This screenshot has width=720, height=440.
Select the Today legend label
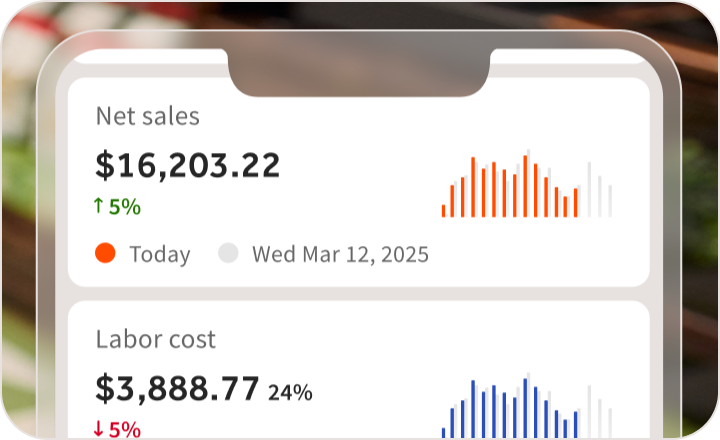point(160,254)
